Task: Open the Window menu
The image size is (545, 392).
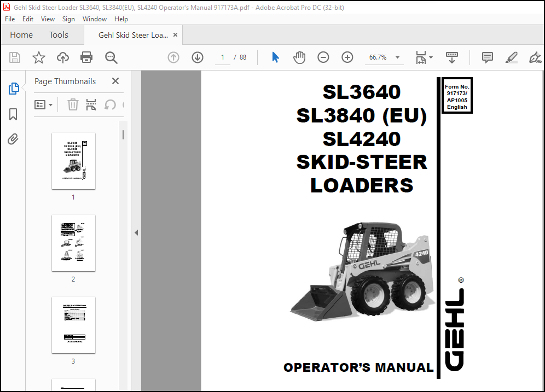Action: [x=95, y=19]
